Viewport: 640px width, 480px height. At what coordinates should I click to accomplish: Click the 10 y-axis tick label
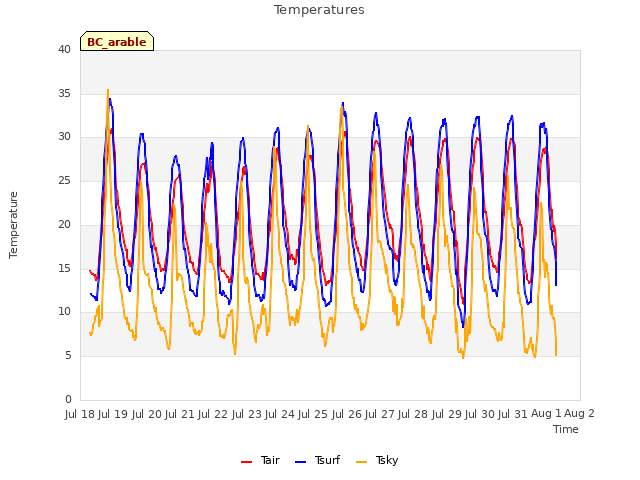click(x=64, y=312)
